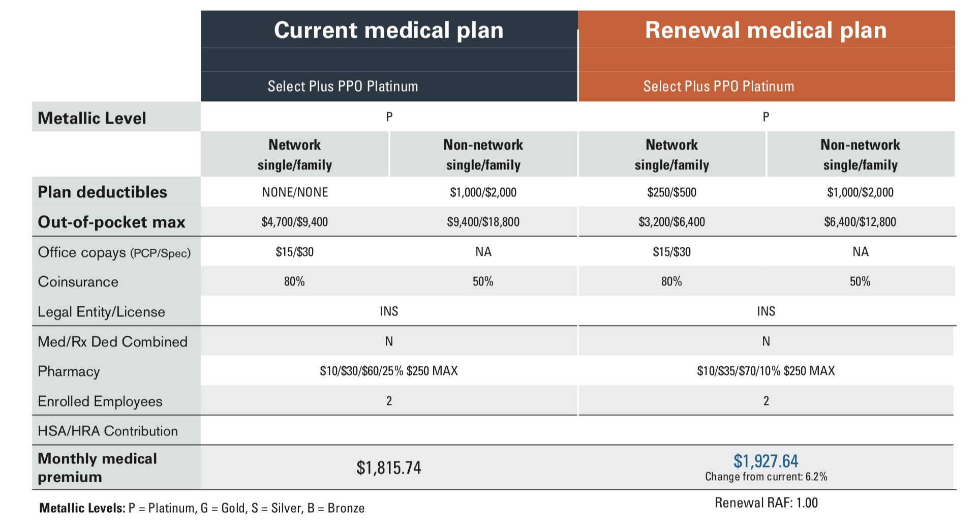Click the Coinsurance row label
Viewport: 980px width, 526px height.
coord(78,282)
